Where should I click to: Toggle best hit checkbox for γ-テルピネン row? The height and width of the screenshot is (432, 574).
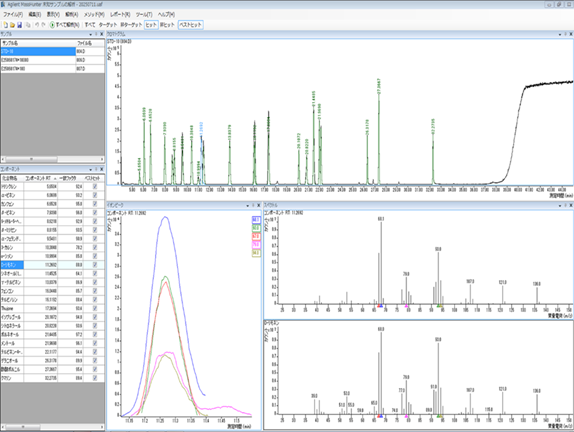coord(95,282)
